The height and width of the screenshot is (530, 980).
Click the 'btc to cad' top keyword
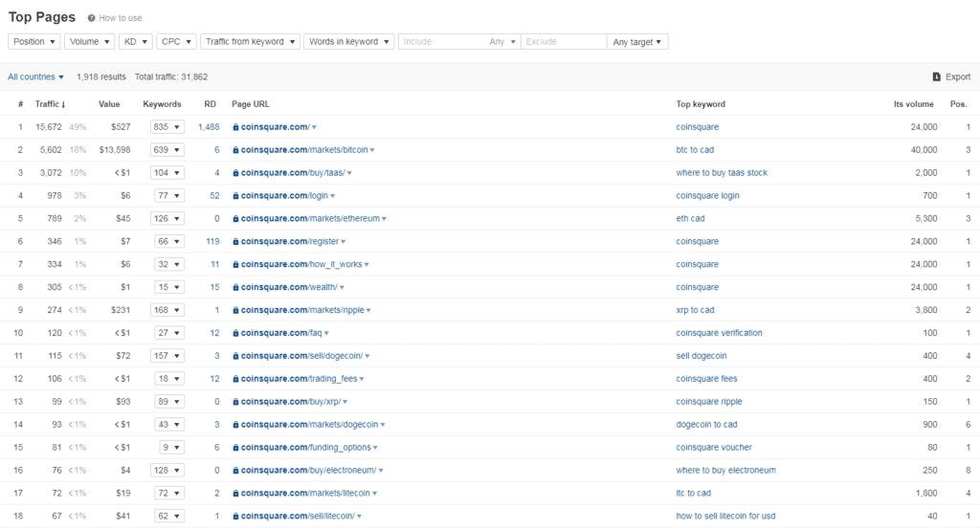pos(695,150)
